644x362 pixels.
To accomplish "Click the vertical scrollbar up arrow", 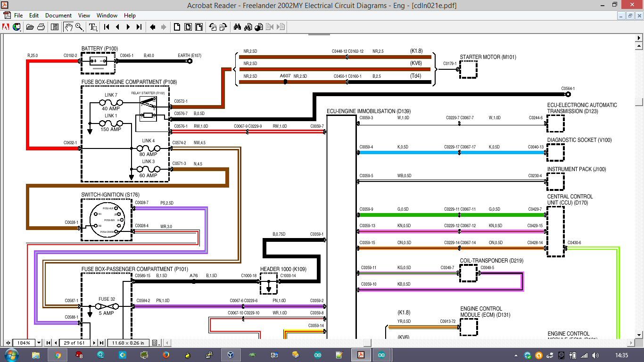I will pos(639,46).
